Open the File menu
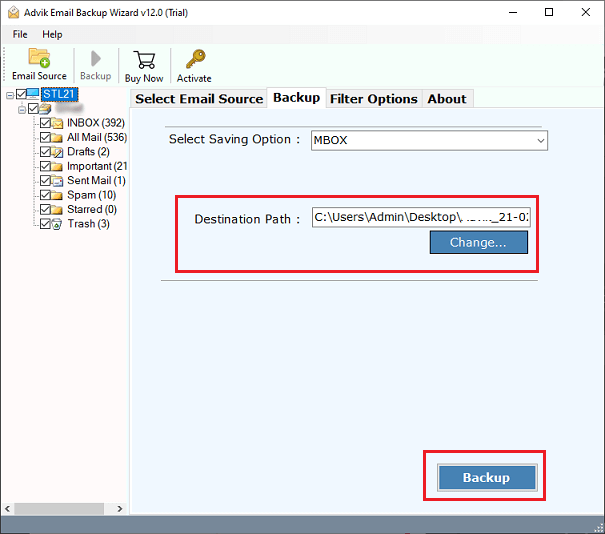Screen dimensions: 605x534 pyautogui.click(x=20, y=34)
